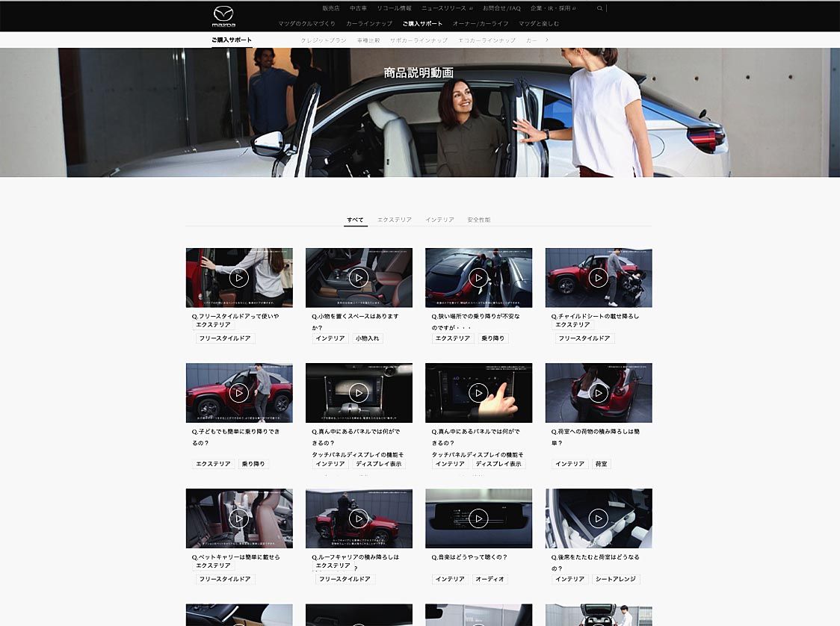
Task: Open the search magnifier icon in header
Action: coord(599,8)
